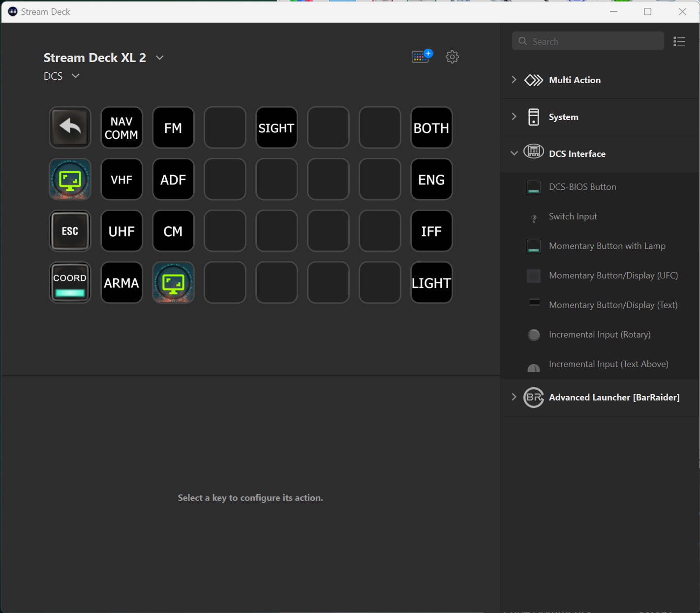
Task: Select the LIGHT key
Action: [x=431, y=282]
